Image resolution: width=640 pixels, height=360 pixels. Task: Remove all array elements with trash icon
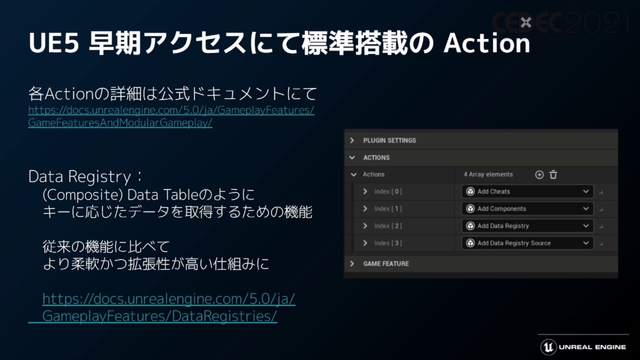click(553, 175)
